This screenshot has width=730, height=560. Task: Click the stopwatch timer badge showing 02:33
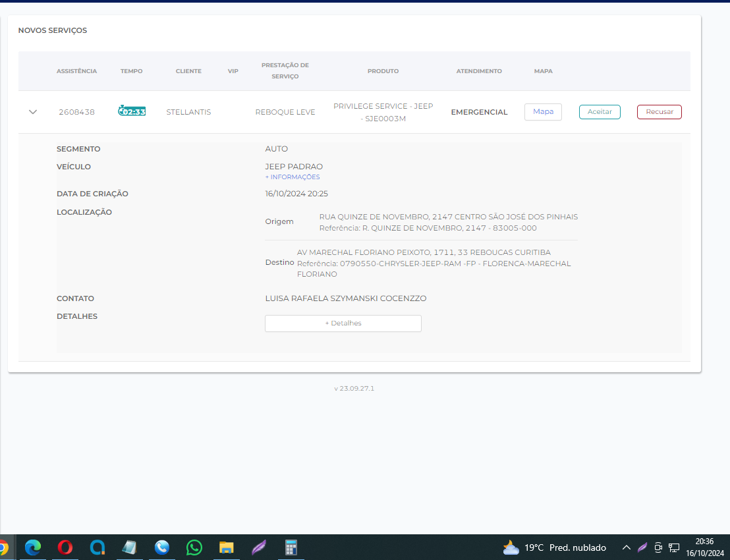[132, 111]
